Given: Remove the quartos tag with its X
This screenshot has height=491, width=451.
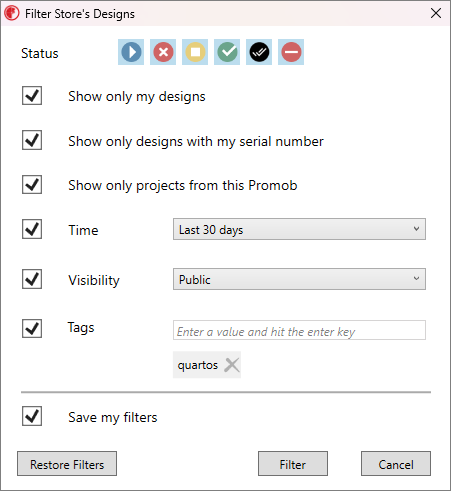Looking at the screenshot, I should click(x=232, y=365).
